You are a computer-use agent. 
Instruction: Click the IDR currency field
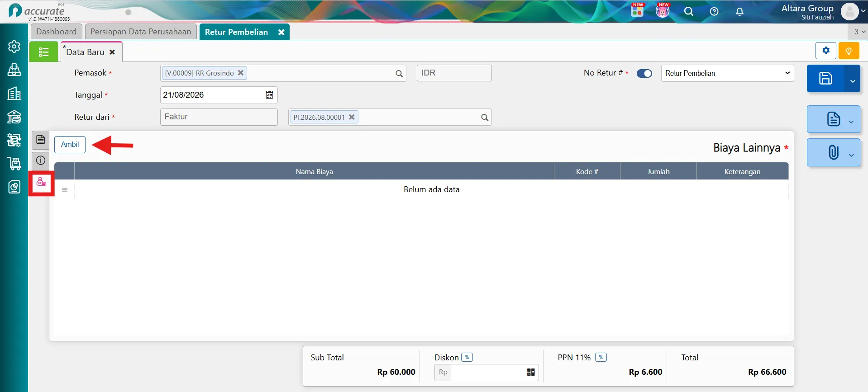454,73
